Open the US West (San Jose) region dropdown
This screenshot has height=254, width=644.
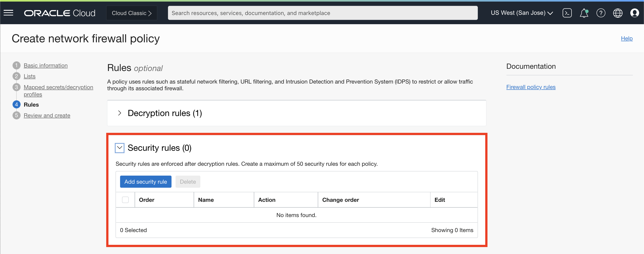pyautogui.click(x=521, y=13)
